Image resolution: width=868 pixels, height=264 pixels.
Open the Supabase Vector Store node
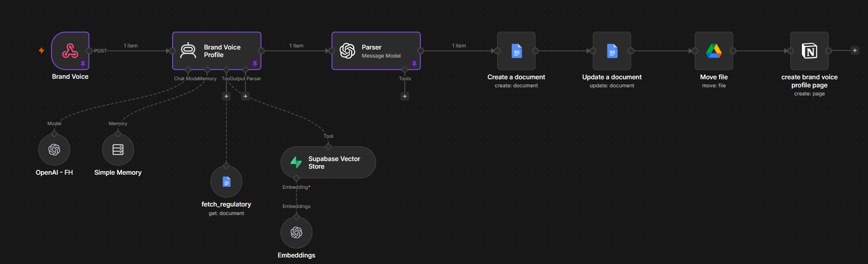(328, 163)
